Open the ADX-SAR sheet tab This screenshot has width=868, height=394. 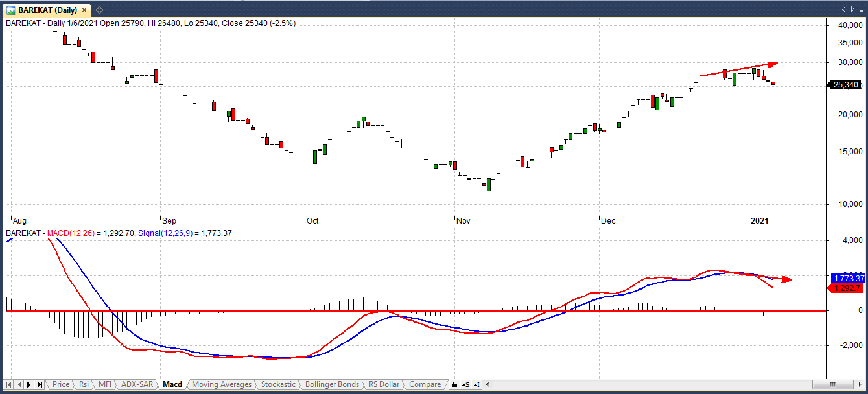click(x=137, y=384)
